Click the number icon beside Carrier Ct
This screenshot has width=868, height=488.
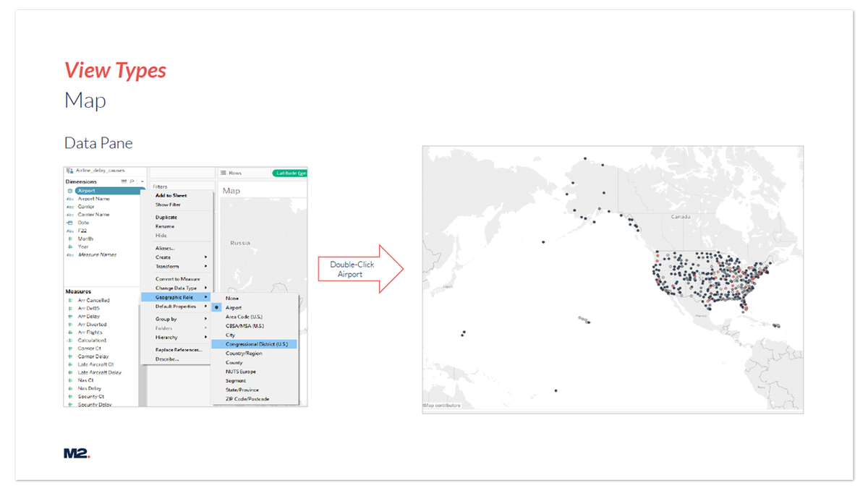[70, 348]
